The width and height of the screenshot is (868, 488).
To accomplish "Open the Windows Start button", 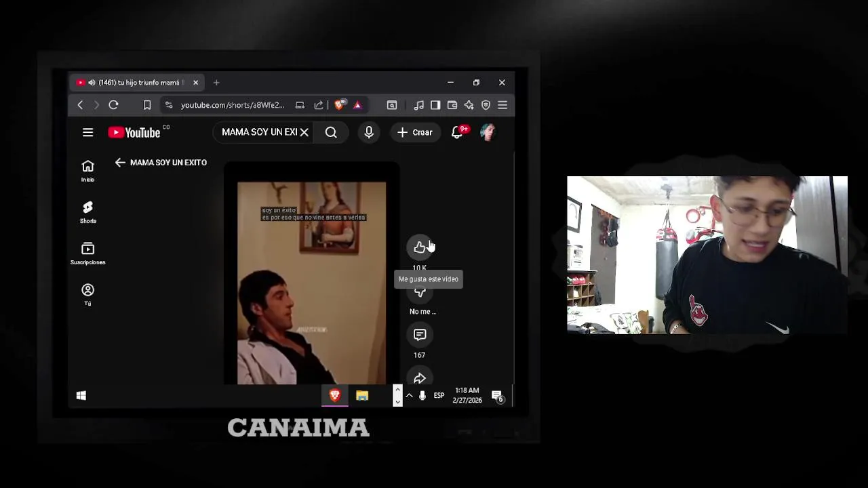I will [81, 396].
